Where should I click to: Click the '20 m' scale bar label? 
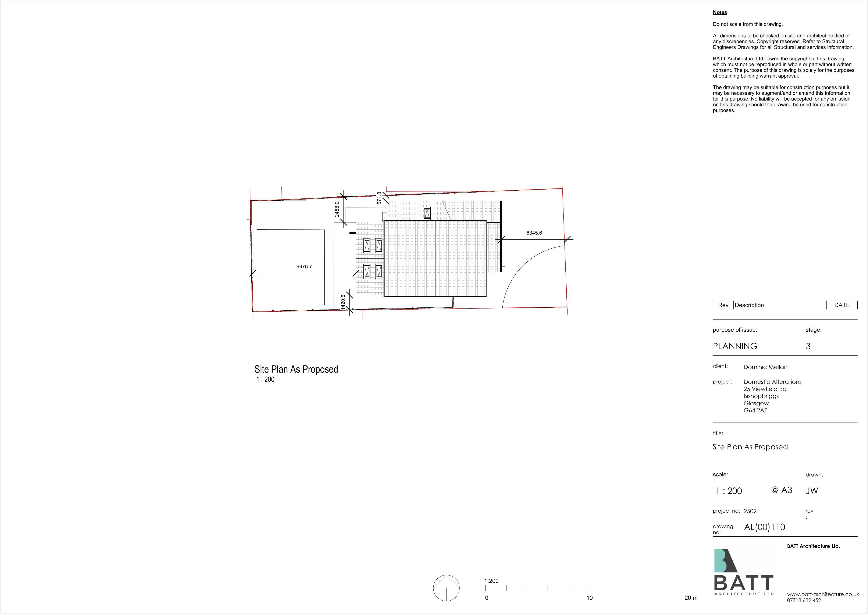[691, 598]
